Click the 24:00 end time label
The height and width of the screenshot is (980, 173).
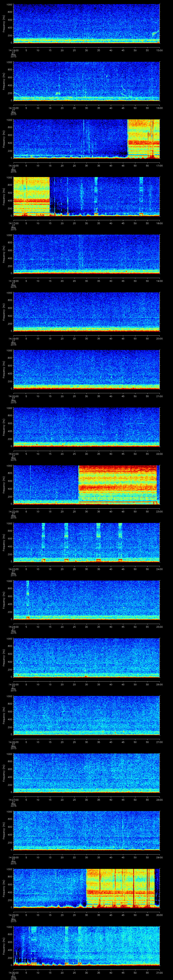click(x=160, y=569)
